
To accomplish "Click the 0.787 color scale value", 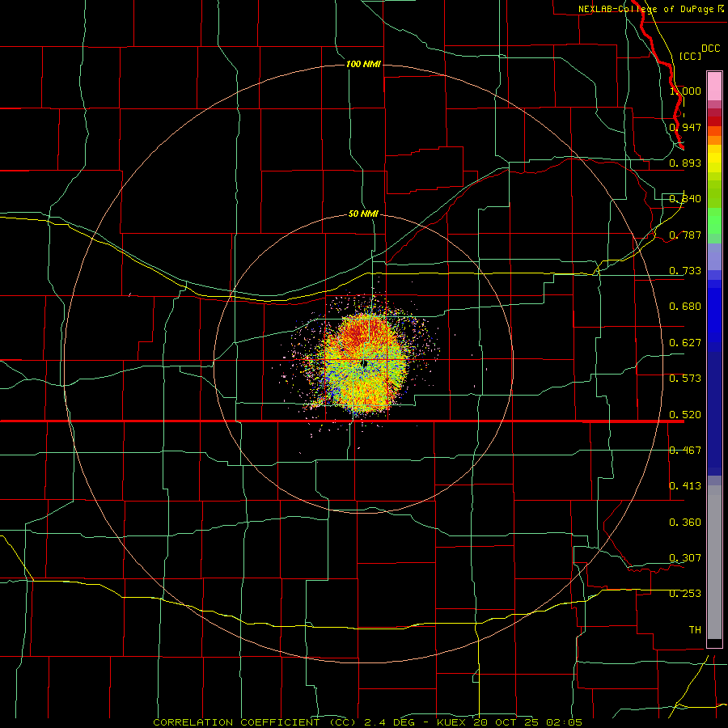I will [x=685, y=235].
